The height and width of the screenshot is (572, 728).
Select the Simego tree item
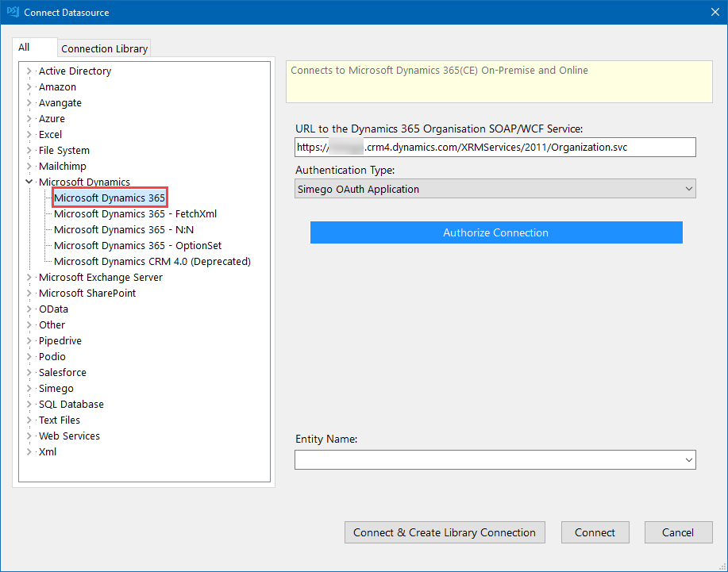coord(56,388)
